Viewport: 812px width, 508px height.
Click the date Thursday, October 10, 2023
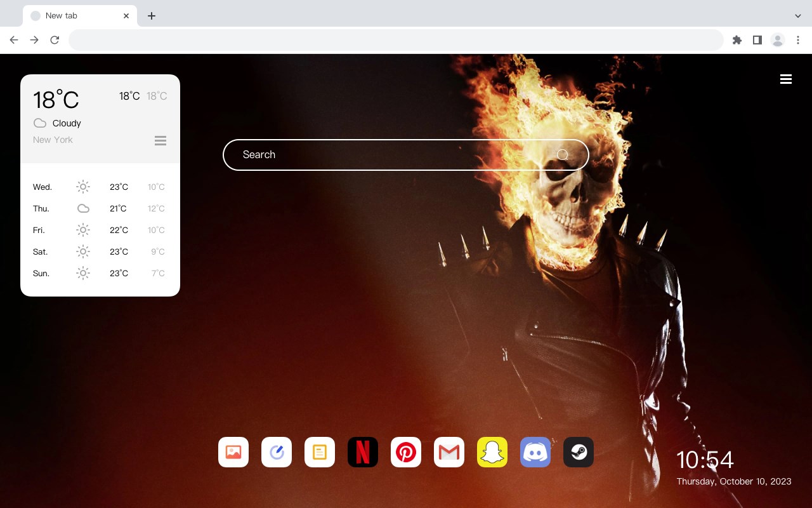click(x=734, y=481)
